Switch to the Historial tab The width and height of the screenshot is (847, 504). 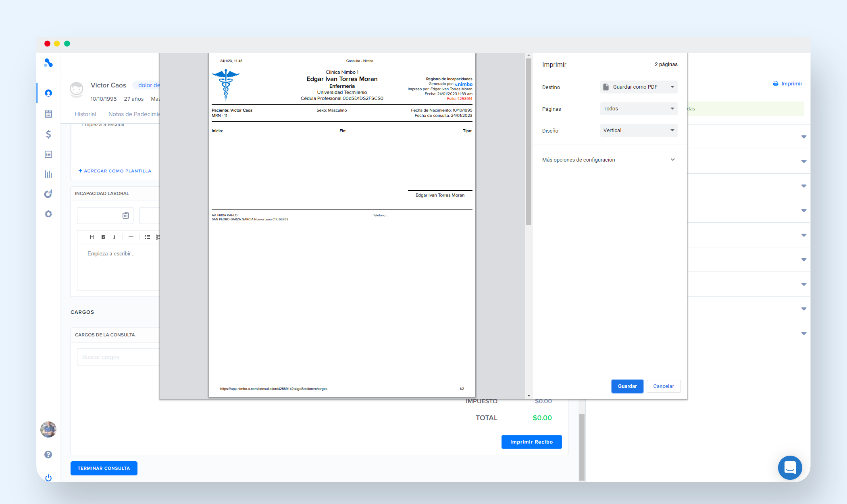click(85, 114)
